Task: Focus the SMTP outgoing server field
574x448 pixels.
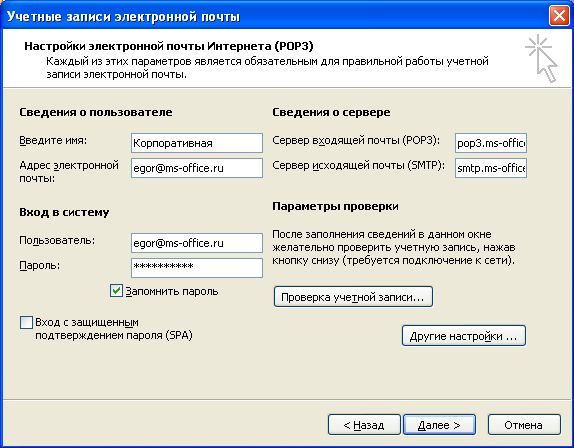Action: pos(491,168)
